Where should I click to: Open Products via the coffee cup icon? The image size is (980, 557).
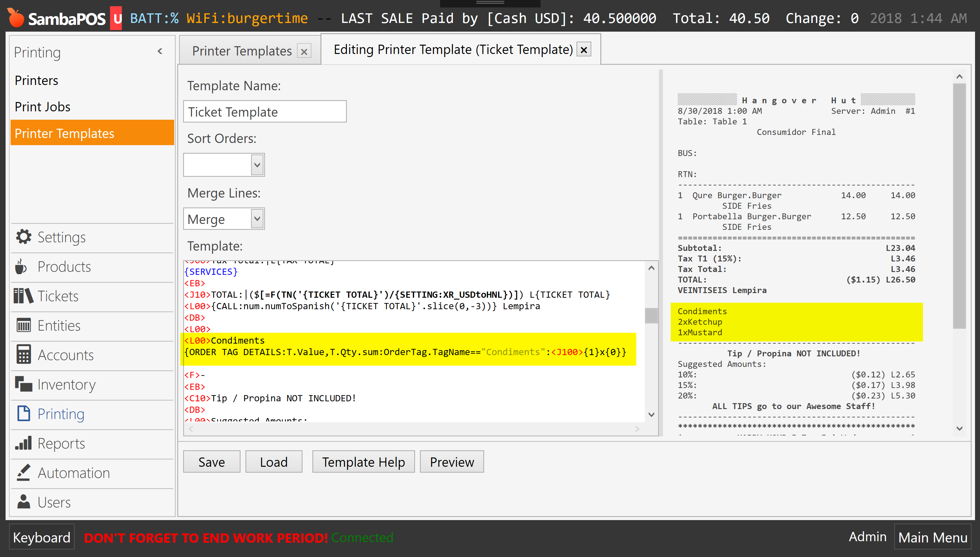click(21, 266)
